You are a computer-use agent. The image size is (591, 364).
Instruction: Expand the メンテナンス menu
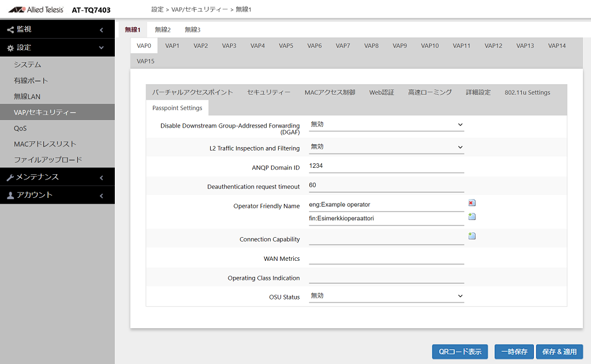click(x=57, y=177)
